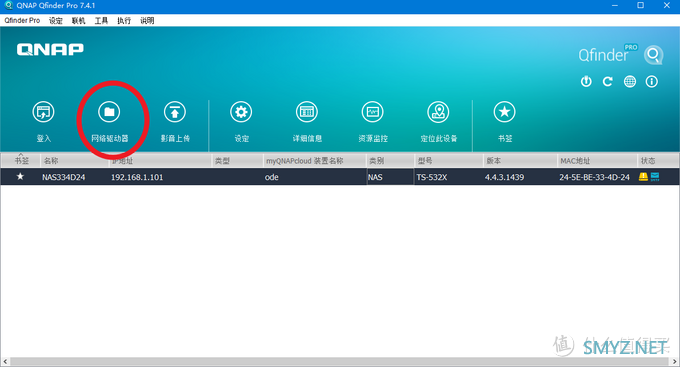Click the horizontal scrollbar track

point(340,361)
